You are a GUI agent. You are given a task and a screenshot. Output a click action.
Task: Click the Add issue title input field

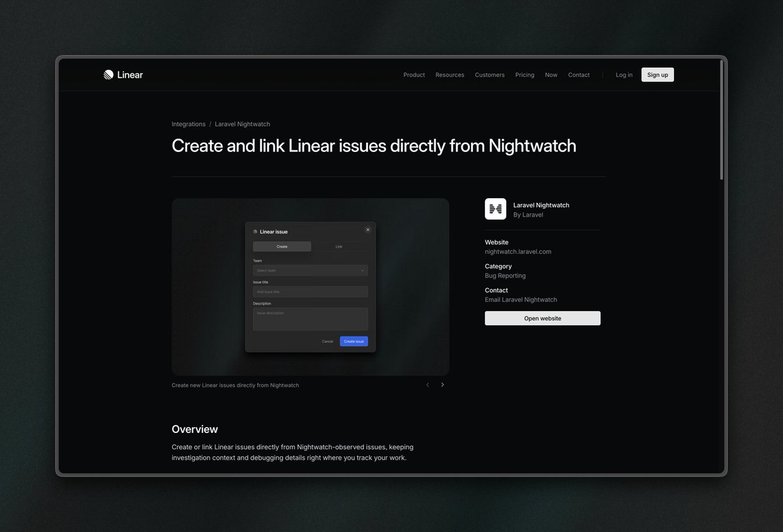click(x=310, y=291)
